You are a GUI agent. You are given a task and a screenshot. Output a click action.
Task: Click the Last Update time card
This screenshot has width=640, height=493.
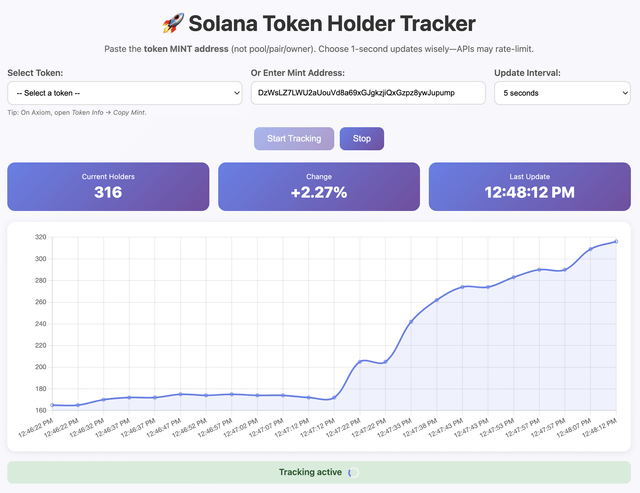[530, 186]
